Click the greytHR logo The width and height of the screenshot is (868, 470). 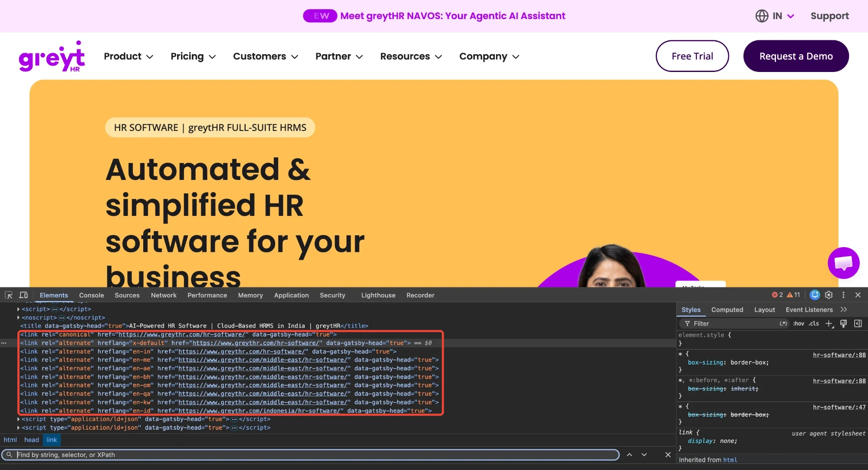coord(52,56)
